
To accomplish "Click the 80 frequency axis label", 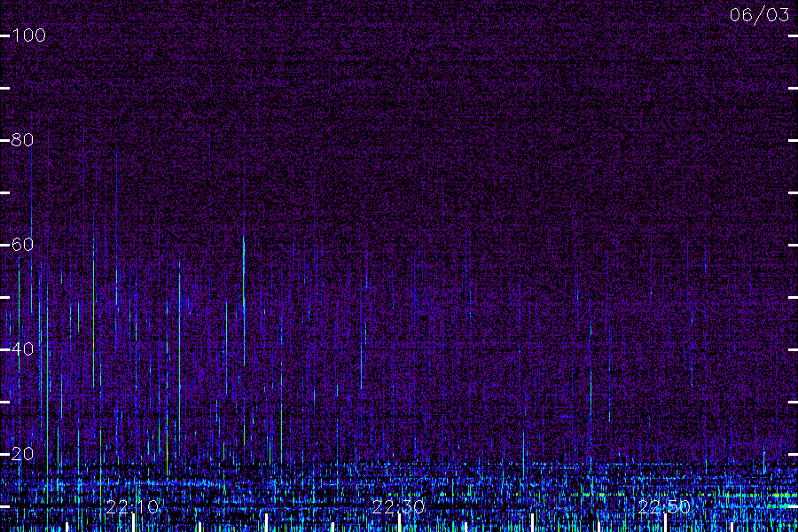I will click(22, 140).
